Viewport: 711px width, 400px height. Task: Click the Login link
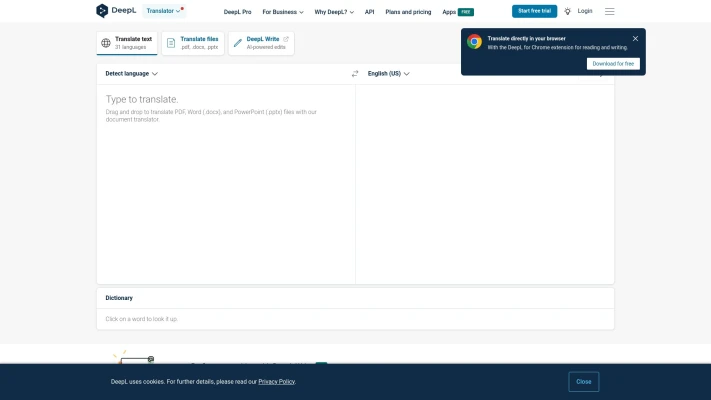click(584, 11)
